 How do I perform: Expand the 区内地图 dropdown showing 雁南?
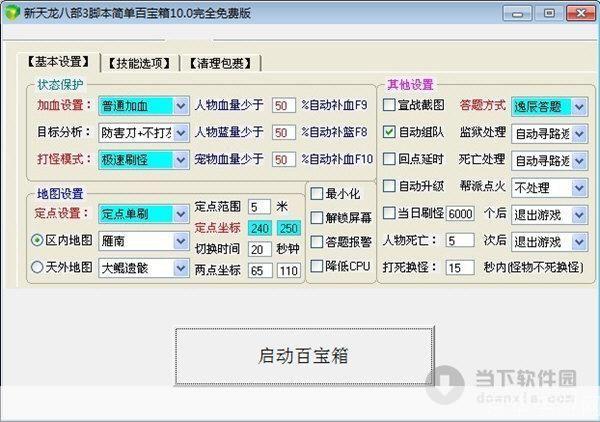coord(143,241)
